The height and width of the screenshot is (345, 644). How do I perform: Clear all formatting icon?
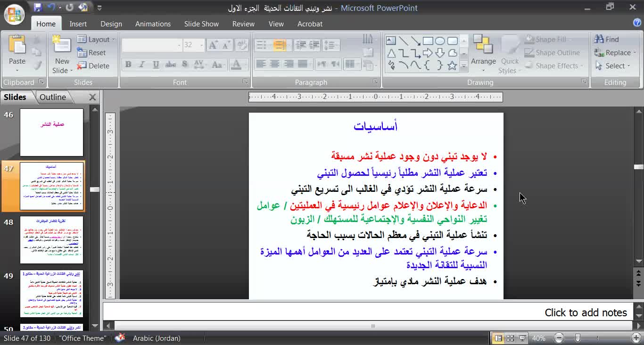(x=241, y=45)
